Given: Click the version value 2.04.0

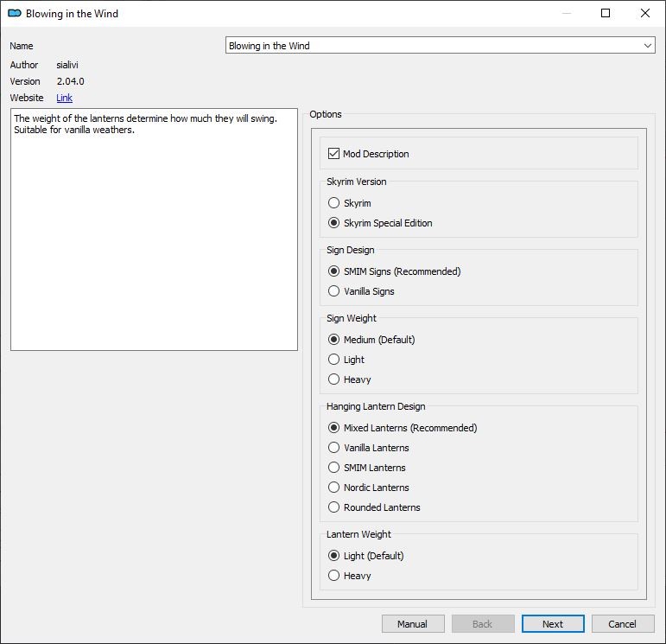Looking at the screenshot, I should [x=71, y=81].
